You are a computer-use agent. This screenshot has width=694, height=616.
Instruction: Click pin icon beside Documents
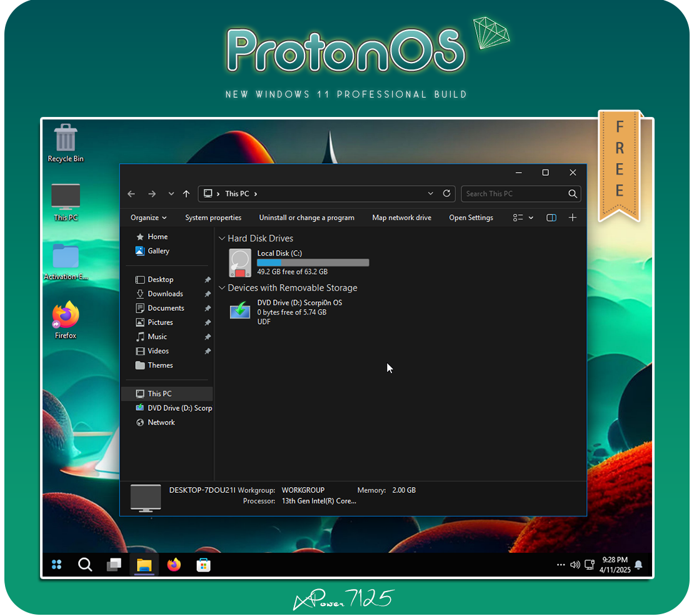pos(207,308)
